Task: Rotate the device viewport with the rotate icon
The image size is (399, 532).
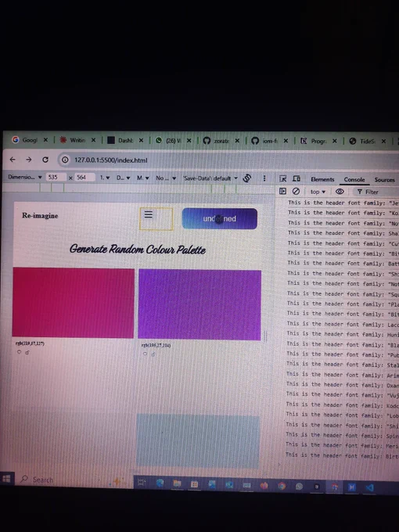Action: coord(247,178)
